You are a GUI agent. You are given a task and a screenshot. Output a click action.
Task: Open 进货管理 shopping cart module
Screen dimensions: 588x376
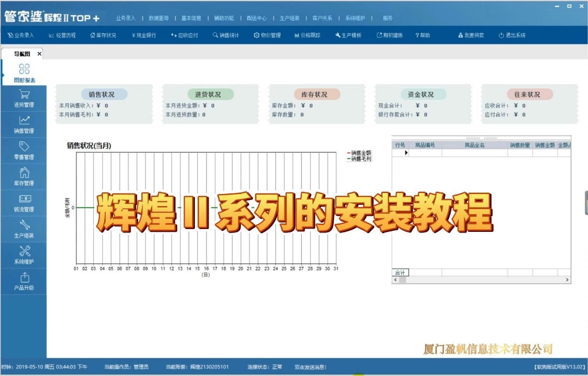click(24, 99)
